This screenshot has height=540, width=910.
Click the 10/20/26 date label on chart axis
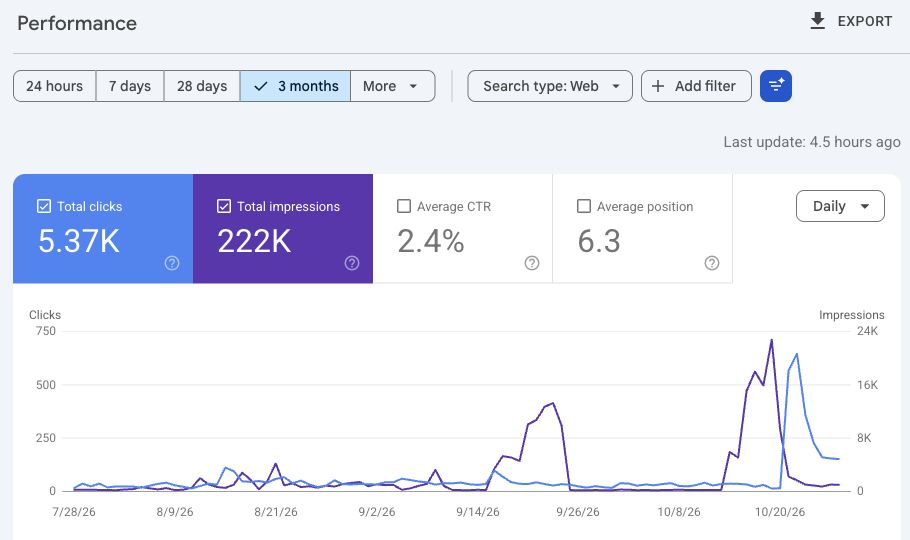[x=780, y=512]
